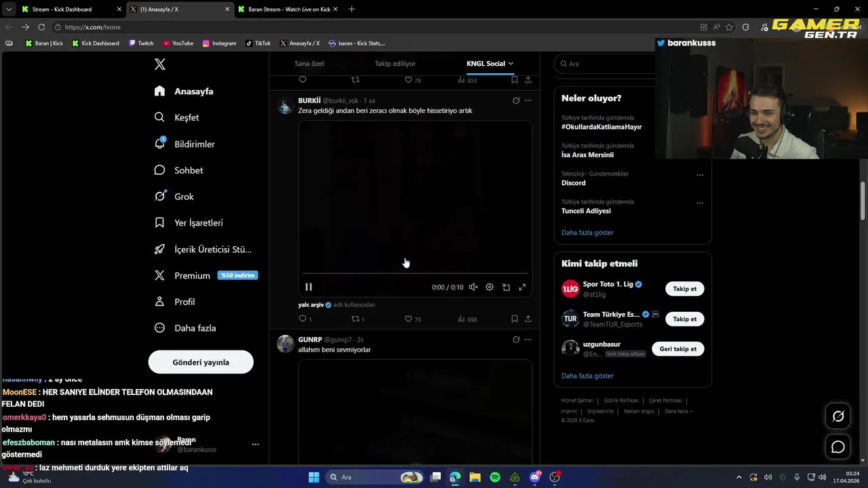Click the x.com/home address bar
Screen dimensions: 868x488
[373, 27]
